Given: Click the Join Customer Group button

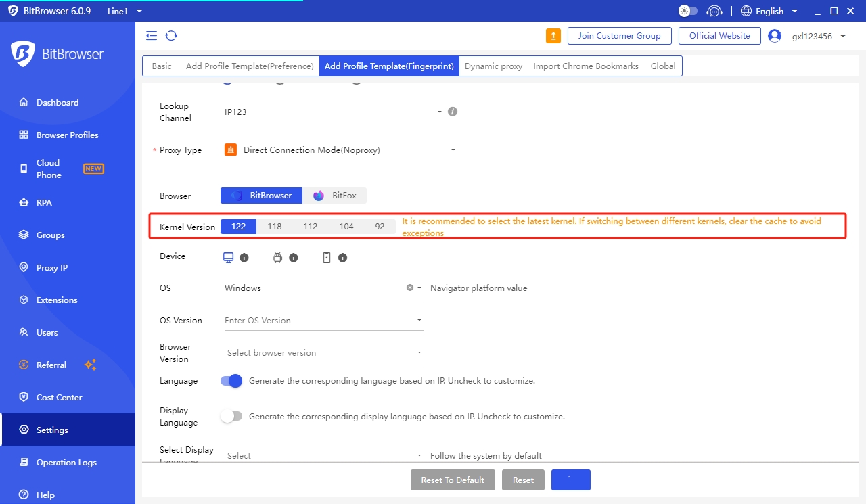Looking at the screenshot, I should click(619, 36).
